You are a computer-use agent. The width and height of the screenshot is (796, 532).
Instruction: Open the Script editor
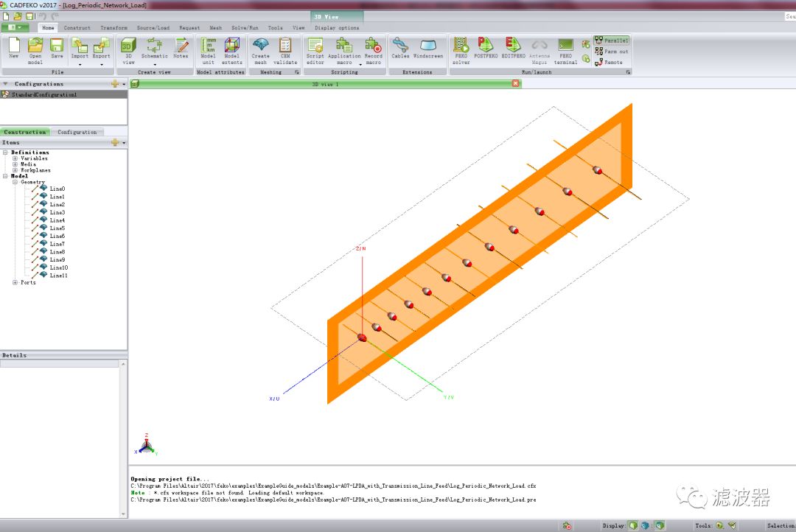click(x=315, y=51)
